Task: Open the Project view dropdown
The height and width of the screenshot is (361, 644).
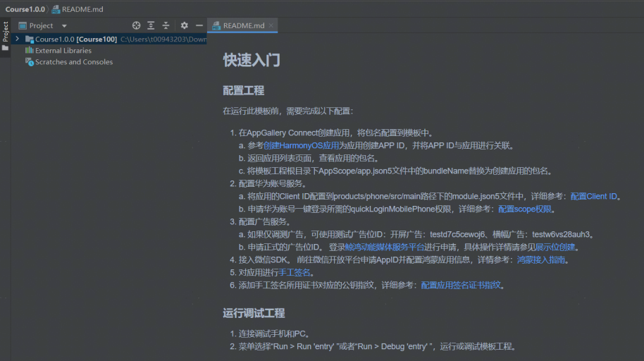Action: tap(64, 26)
